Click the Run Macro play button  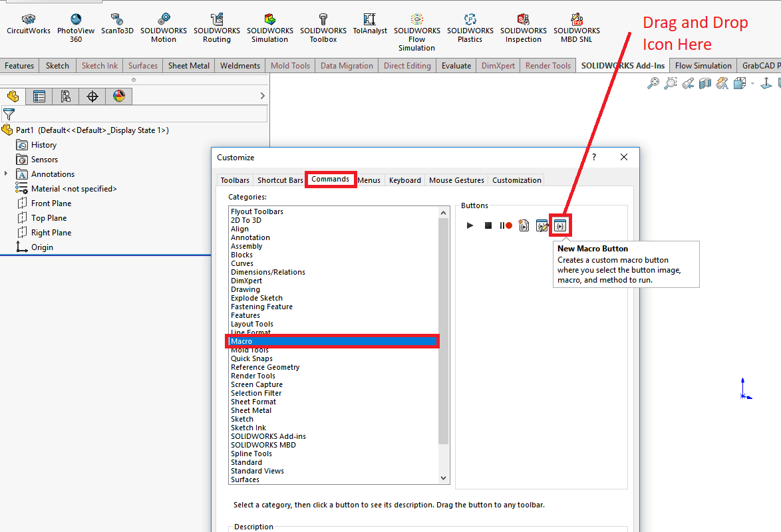[470, 225]
